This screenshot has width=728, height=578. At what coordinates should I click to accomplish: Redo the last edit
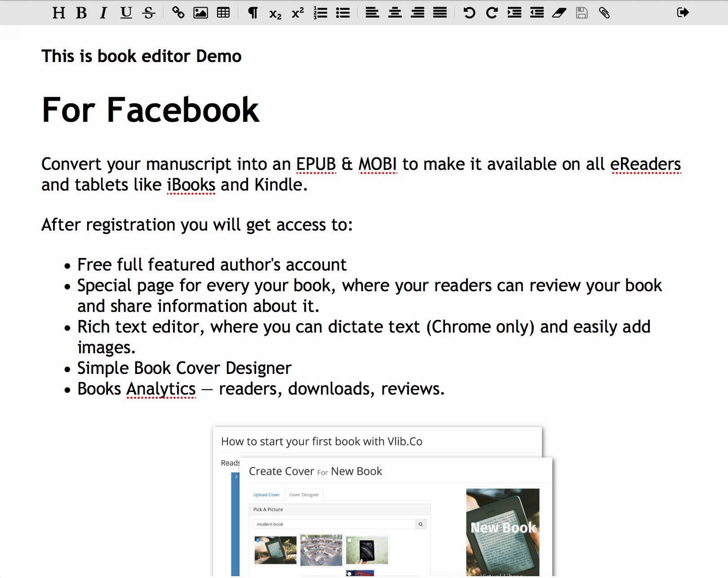coord(492,13)
